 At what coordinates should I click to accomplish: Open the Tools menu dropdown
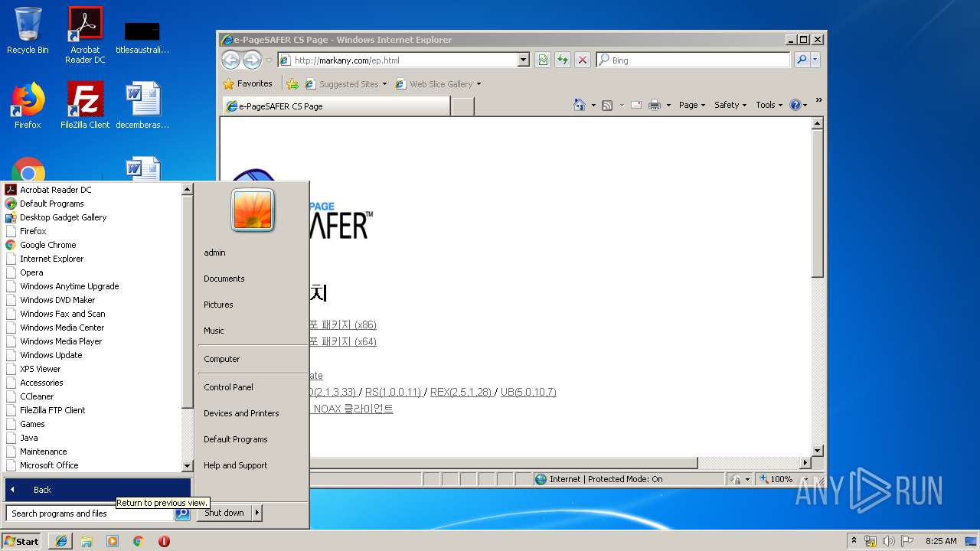pos(769,105)
